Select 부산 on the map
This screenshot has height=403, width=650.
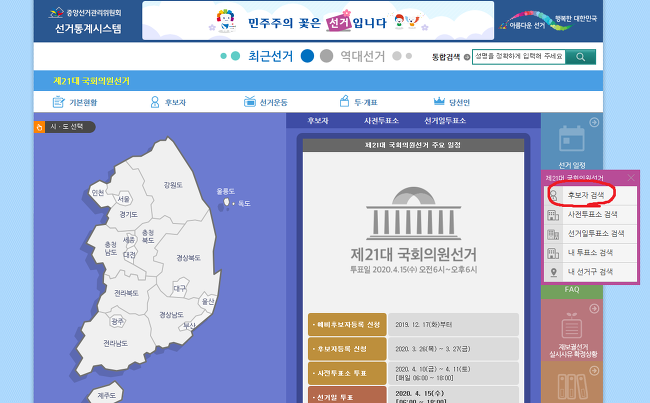189,326
